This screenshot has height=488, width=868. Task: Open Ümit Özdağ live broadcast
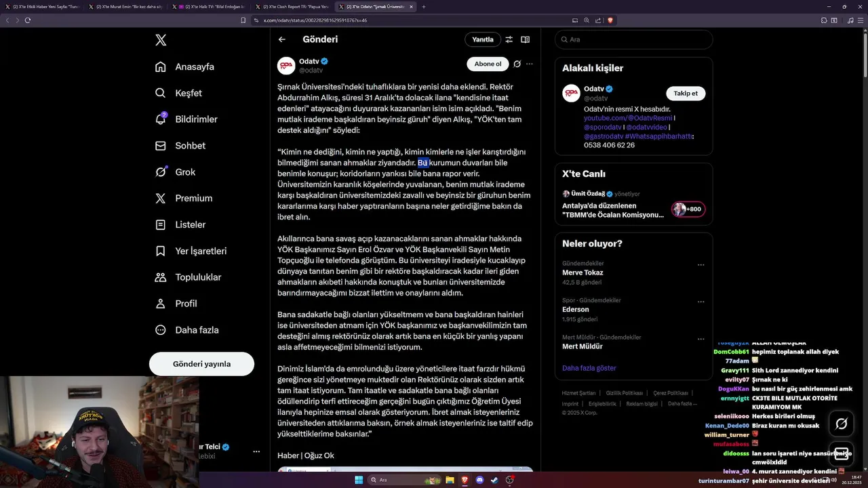point(633,204)
